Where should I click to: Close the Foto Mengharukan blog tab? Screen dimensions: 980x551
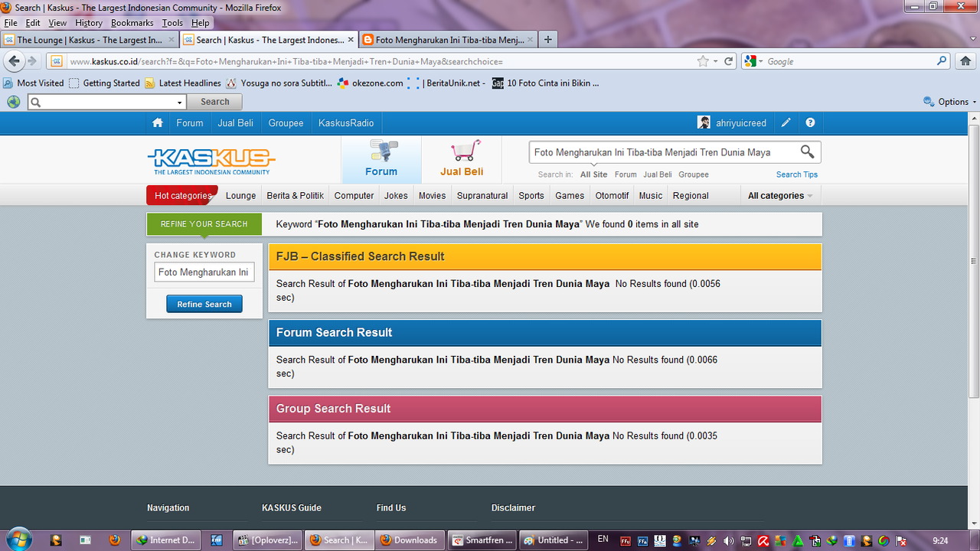(531, 40)
